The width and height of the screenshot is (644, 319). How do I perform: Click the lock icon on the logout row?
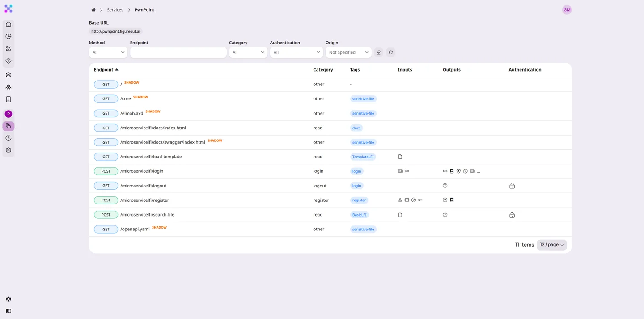pos(512,186)
